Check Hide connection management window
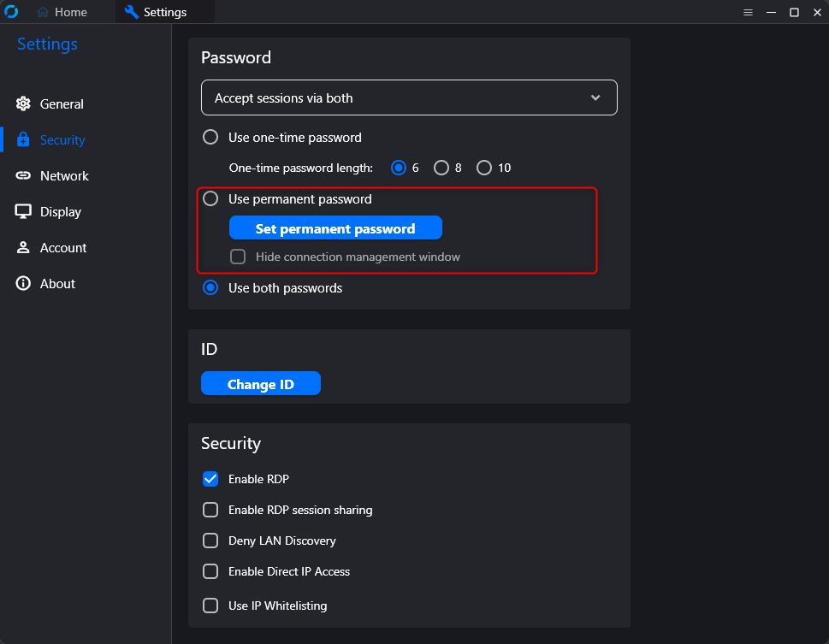 [x=237, y=257]
